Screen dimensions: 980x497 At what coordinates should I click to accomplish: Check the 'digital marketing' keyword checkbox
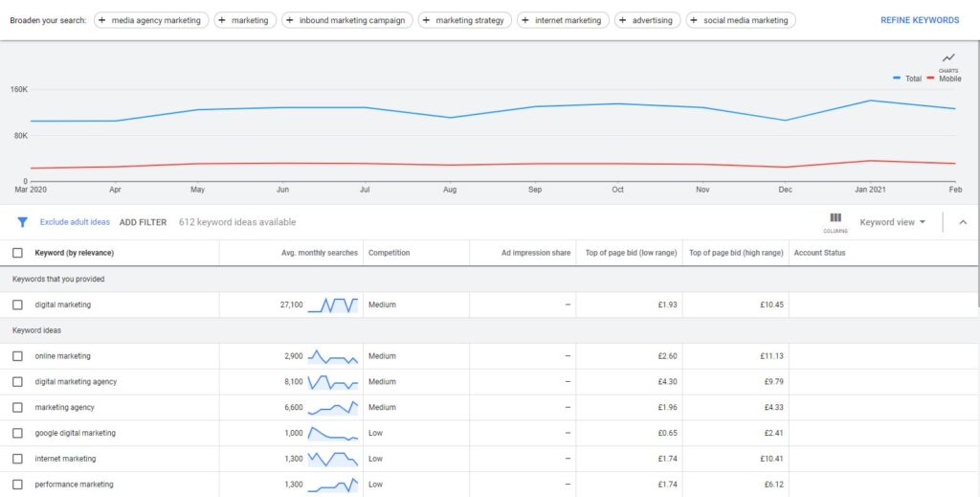point(17,305)
